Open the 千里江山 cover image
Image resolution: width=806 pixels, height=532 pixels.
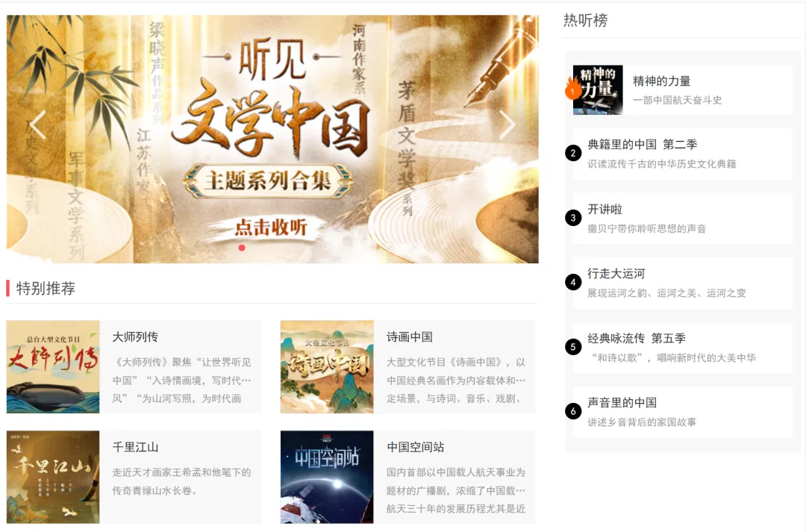tap(53, 477)
